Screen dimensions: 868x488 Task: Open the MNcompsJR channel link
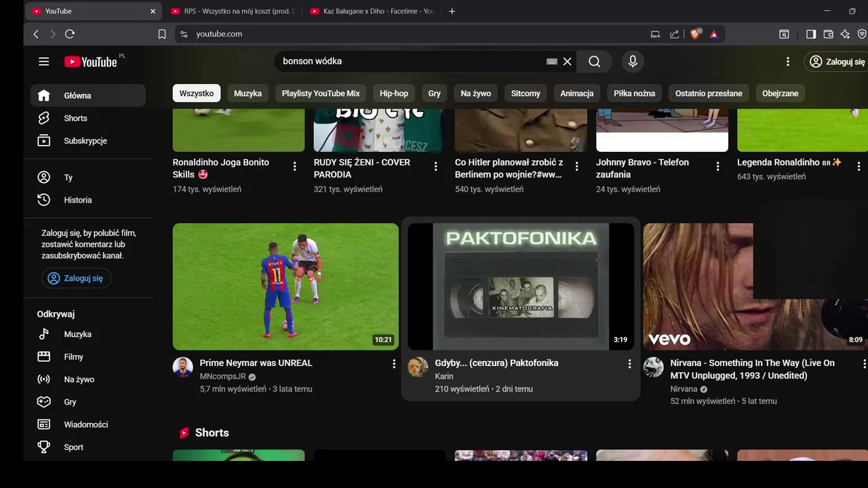click(x=222, y=377)
